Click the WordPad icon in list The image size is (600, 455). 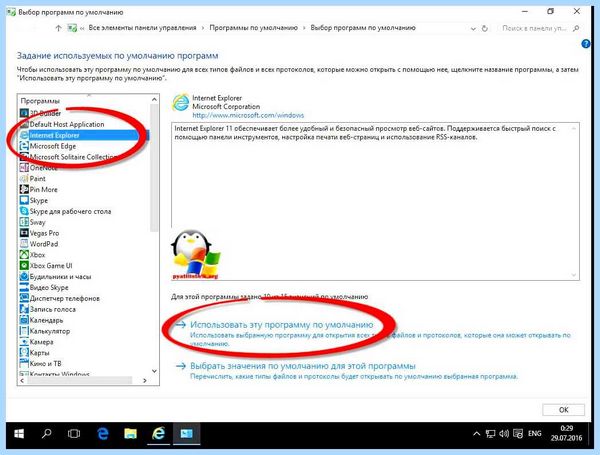point(24,244)
